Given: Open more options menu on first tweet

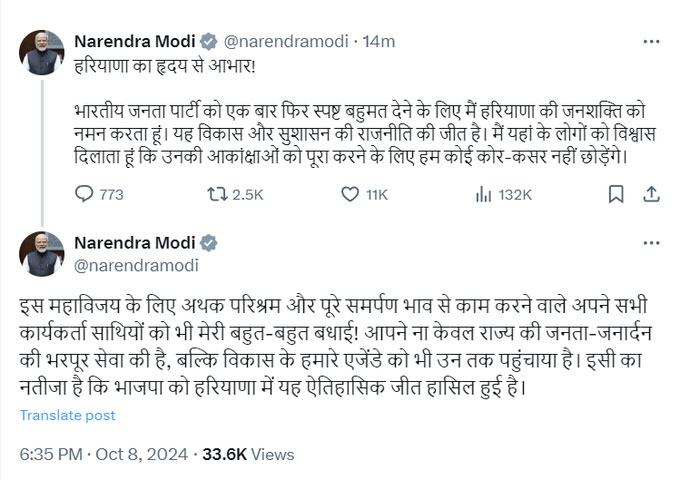Looking at the screenshot, I should (x=650, y=41).
